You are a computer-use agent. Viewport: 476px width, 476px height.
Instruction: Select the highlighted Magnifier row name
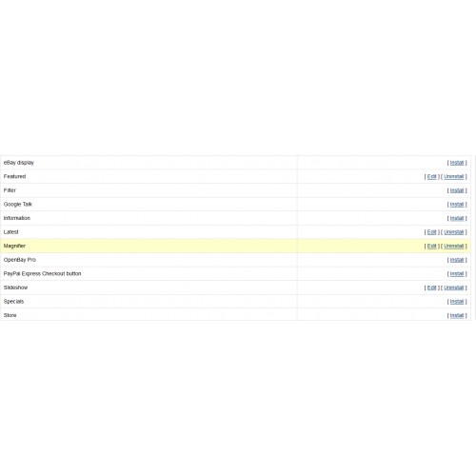pyautogui.click(x=14, y=246)
